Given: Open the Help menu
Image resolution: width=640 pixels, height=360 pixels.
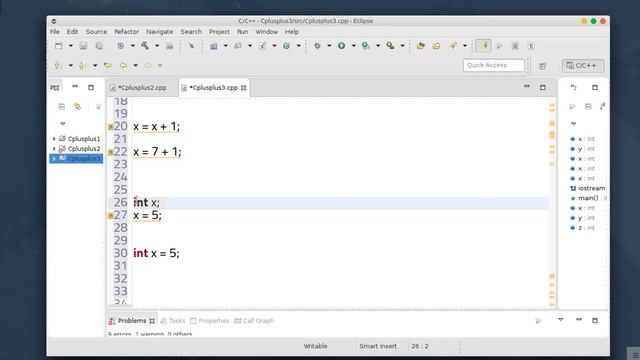Looking at the screenshot, I should coord(292,31).
